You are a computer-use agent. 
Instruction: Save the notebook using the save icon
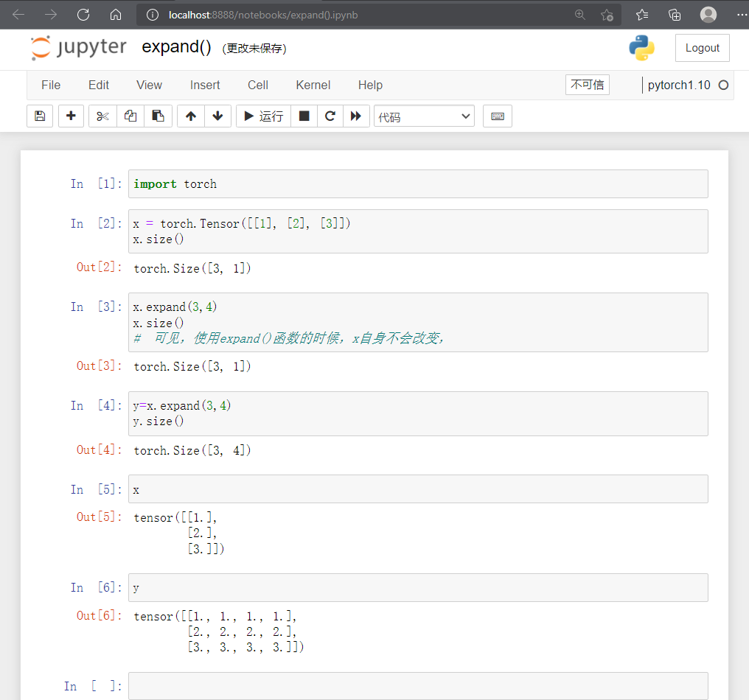(x=40, y=116)
